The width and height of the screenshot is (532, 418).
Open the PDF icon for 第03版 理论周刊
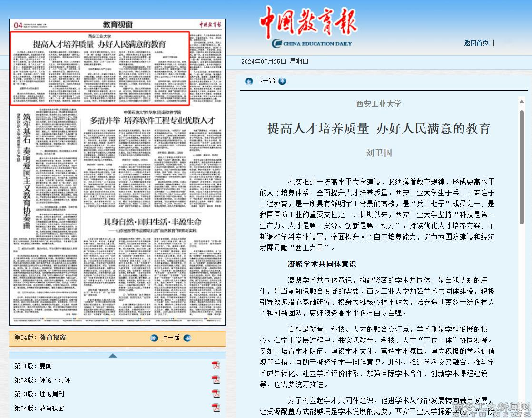coord(216,394)
